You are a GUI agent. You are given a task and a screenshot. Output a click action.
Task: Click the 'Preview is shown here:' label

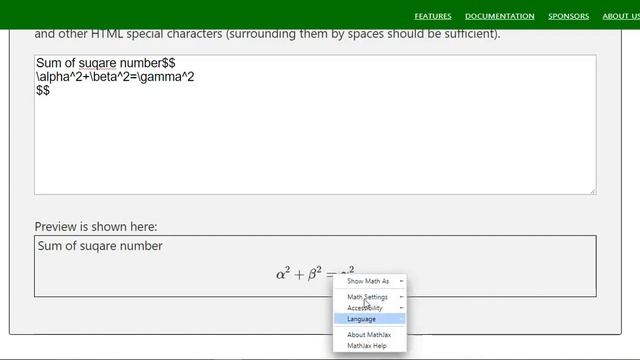[96, 227]
